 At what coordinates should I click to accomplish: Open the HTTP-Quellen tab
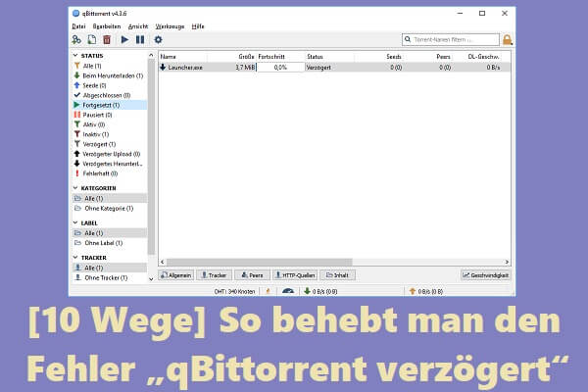[x=295, y=275]
